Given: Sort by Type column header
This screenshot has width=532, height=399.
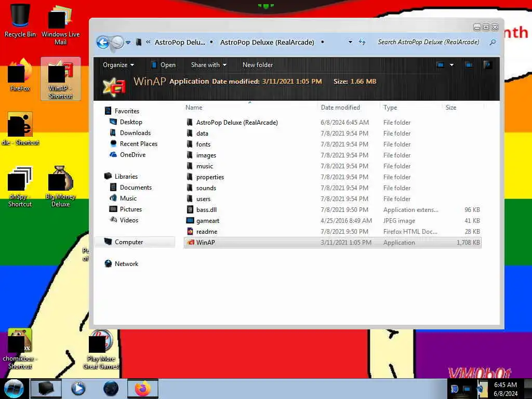Looking at the screenshot, I should tap(390, 108).
